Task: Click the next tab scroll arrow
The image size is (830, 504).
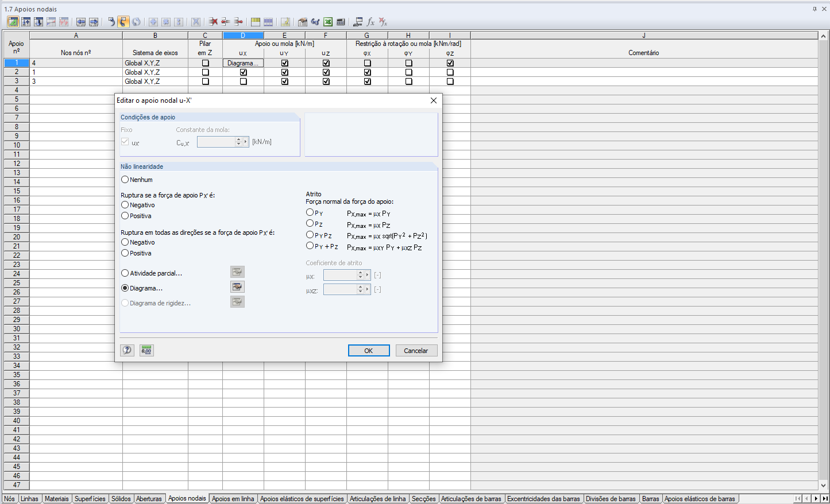Action: pos(816,499)
